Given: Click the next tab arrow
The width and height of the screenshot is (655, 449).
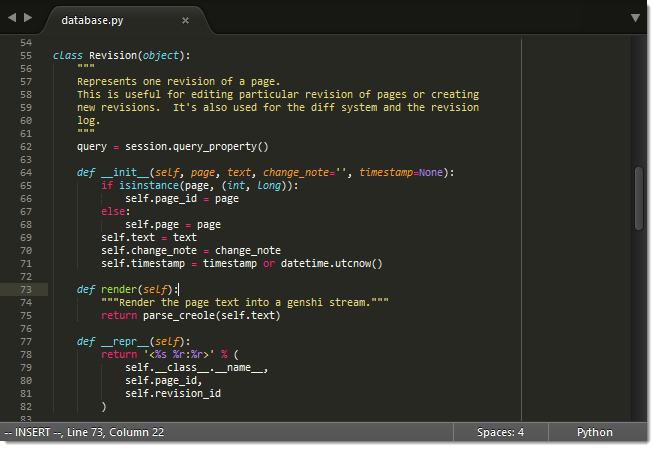Looking at the screenshot, I should pyautogui.click(x=27, y=18).
